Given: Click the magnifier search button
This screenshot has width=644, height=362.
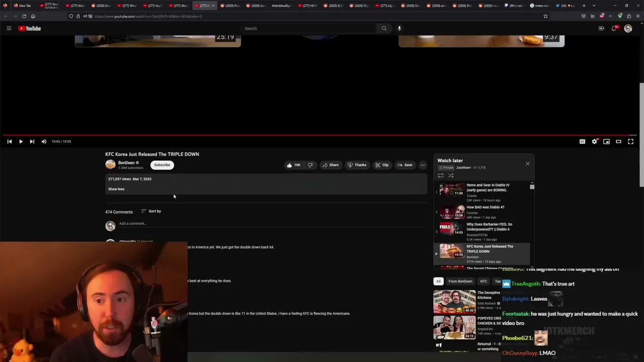Looking at the screenshot, I should click(x=384, y=29).
